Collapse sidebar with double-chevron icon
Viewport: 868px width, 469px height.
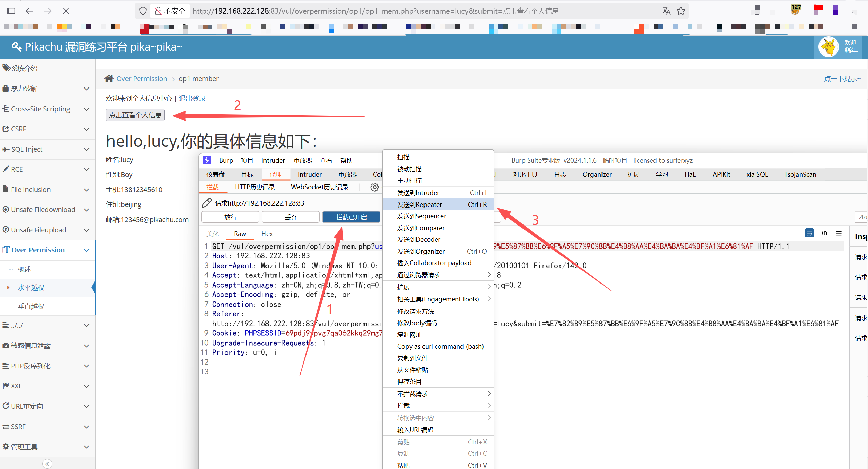click(47, 464)
